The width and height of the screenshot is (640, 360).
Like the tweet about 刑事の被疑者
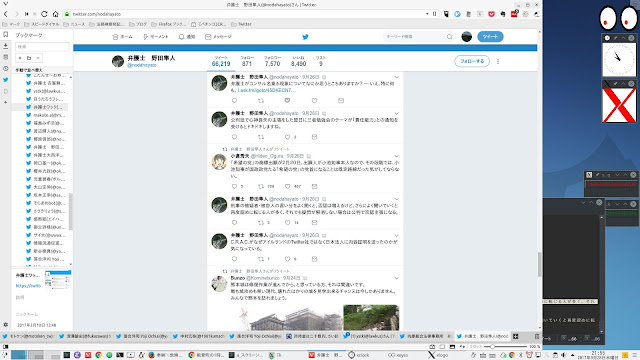287,222
